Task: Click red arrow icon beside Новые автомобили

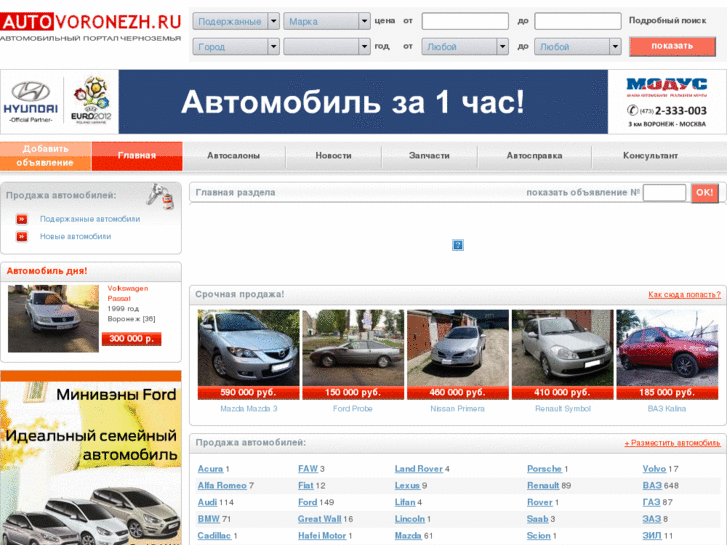Action: pos(21,237)
